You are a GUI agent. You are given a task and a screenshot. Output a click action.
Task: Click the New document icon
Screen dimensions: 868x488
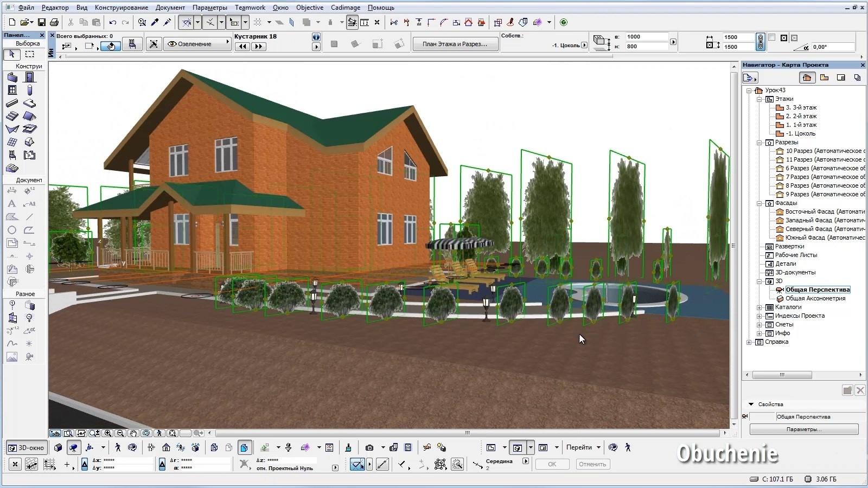pos(12,22)
